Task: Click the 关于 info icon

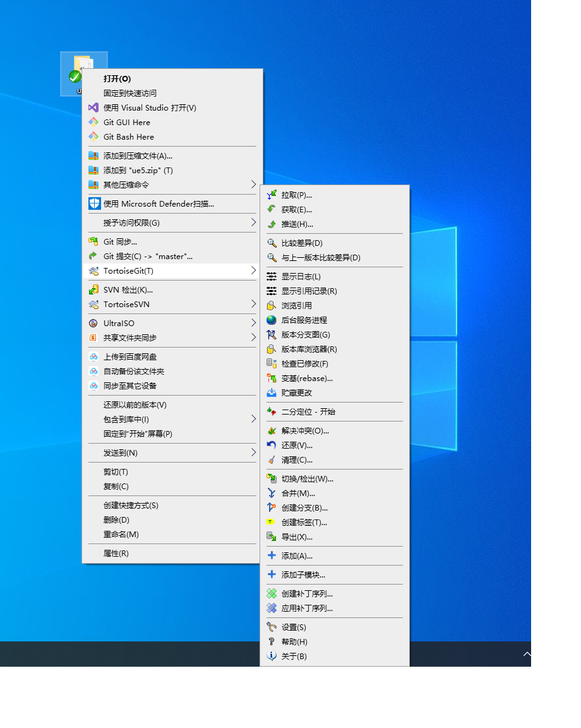Action: (272, 657)
